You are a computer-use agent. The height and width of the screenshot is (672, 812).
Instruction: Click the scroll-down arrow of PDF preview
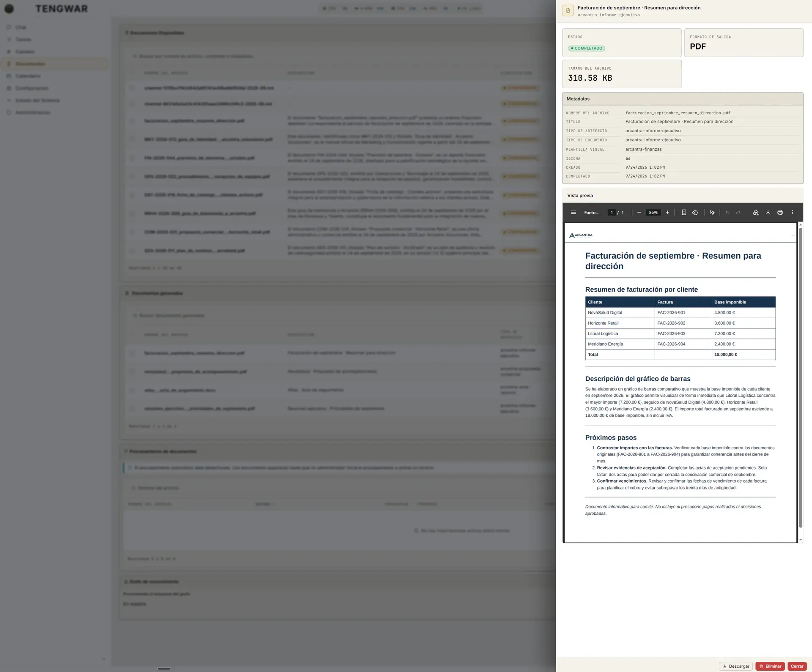point(800,540)
